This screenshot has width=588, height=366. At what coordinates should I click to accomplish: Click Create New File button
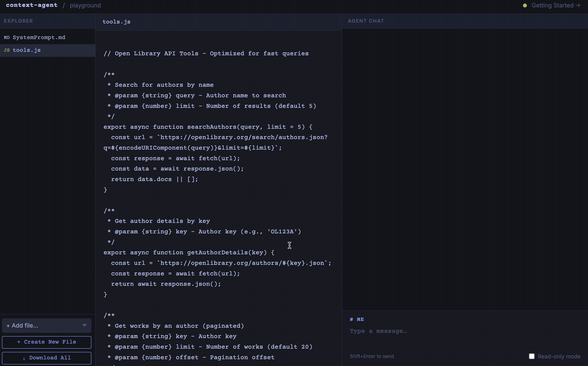[46, 342]
